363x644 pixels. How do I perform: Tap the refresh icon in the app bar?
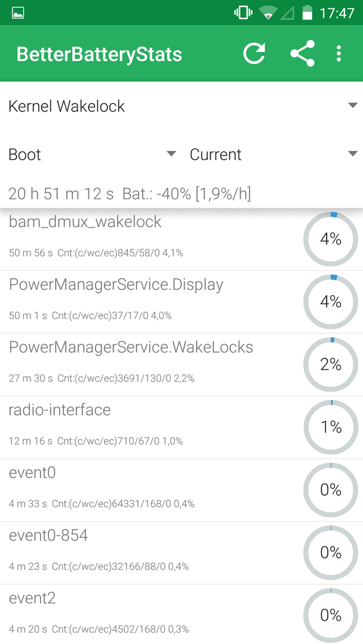254,54
